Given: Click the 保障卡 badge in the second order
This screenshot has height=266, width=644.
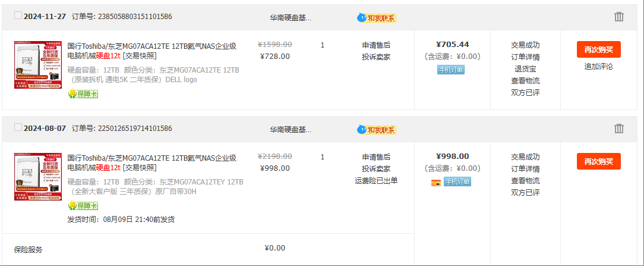Looking at the screenshot, I should (x=83, y=205).
